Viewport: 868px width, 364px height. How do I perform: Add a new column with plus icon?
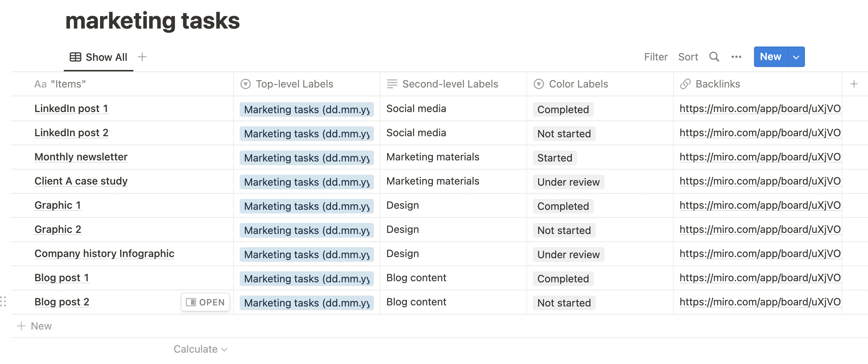click(854, 84)
